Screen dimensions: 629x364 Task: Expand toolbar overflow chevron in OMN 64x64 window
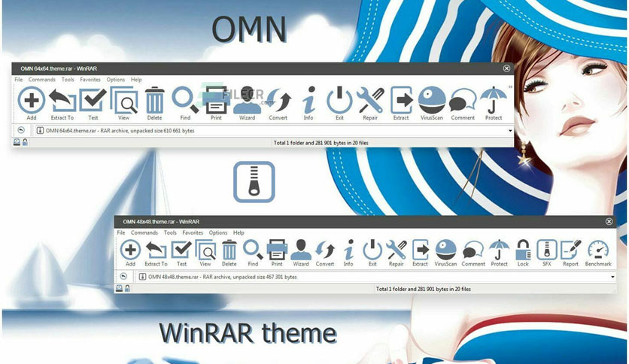pos(510,86)
